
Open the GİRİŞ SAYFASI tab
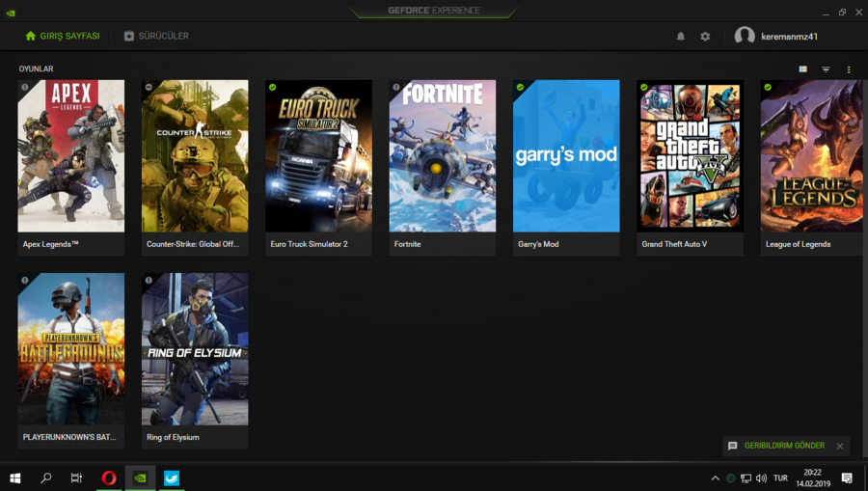[63, 36]
